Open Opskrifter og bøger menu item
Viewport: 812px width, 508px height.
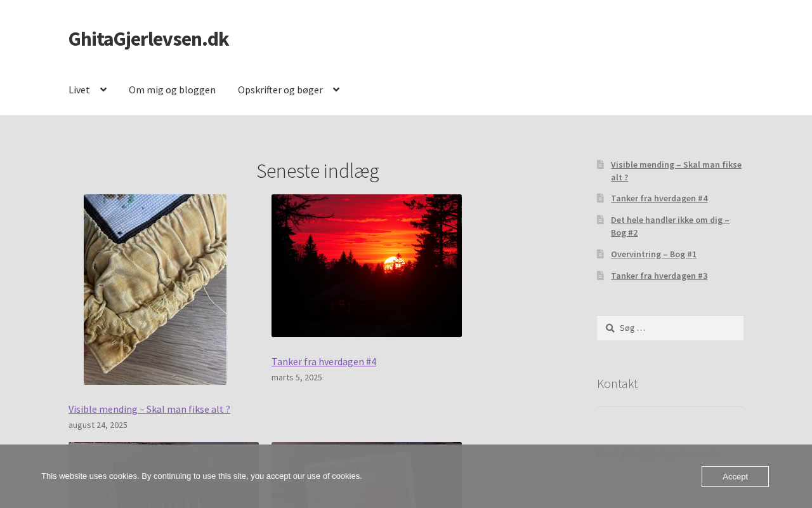coord(280,90)
